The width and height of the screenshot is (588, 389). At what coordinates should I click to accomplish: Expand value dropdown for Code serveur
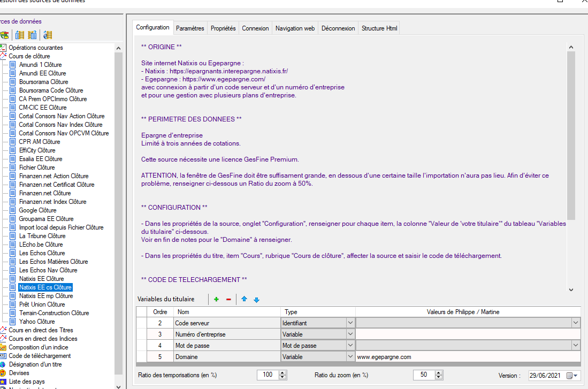point(576,323)
